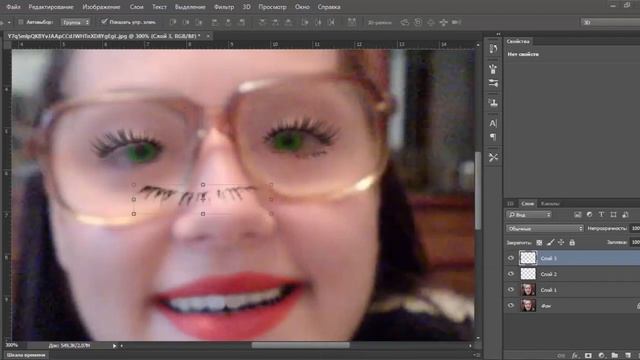The height and width of the screenshot is (360, 640).
Task: Toggle lock transparent pixels
Action: pyautogui.click(x=539, y=242)
